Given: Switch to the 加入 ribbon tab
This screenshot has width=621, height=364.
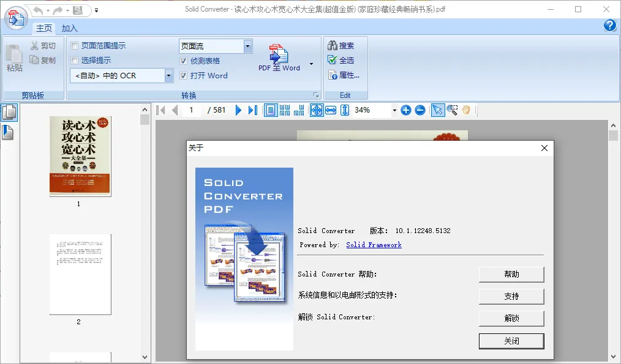Looking at the screenshot, I should (x=69, y=28).
